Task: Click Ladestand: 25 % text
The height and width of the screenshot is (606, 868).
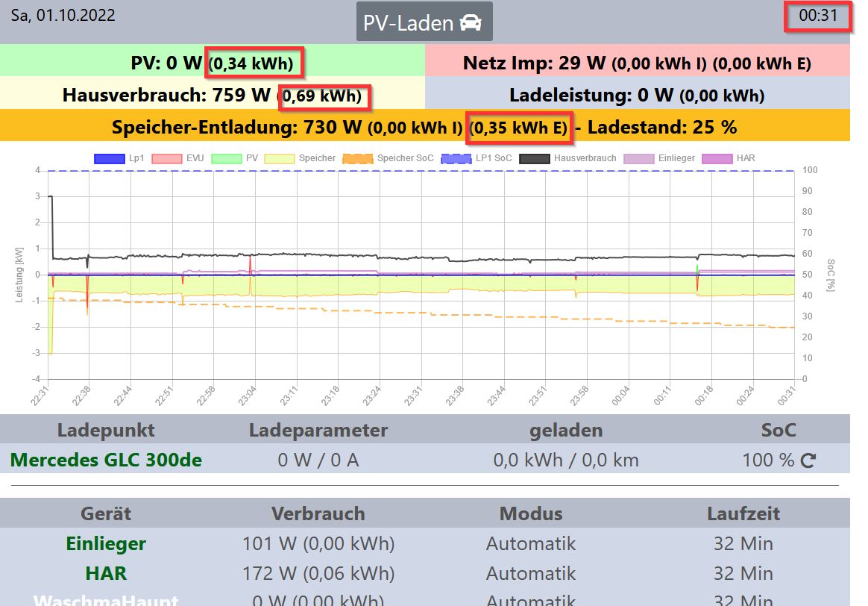Action: [x=662, y=128]
